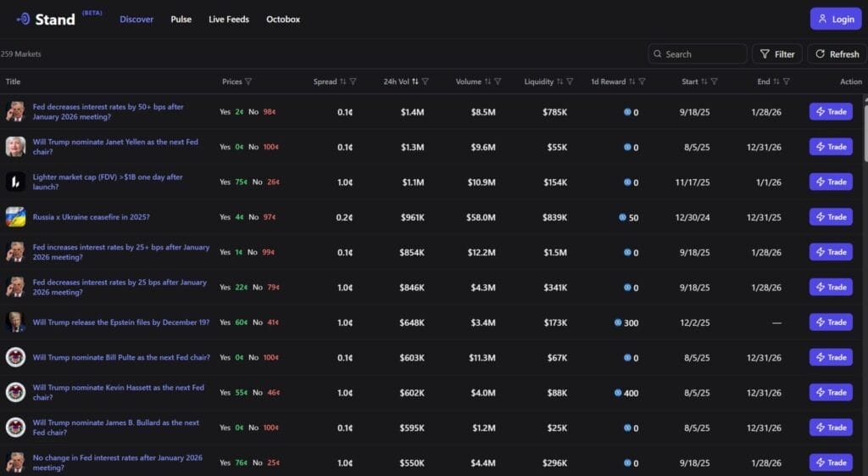Trade the Fed decreases 25 bps market

coord(831,287)
